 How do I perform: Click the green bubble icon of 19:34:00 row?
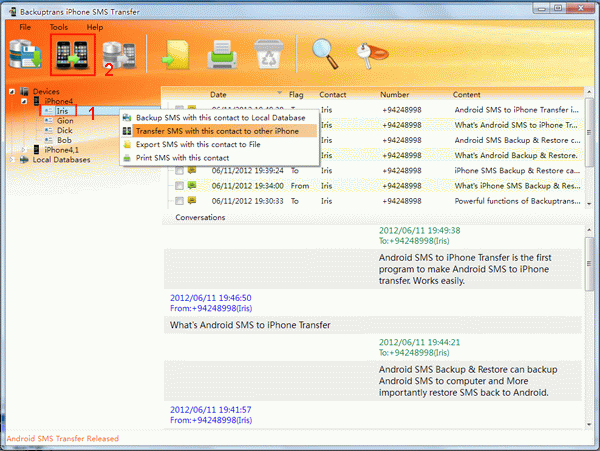[192, 185]
